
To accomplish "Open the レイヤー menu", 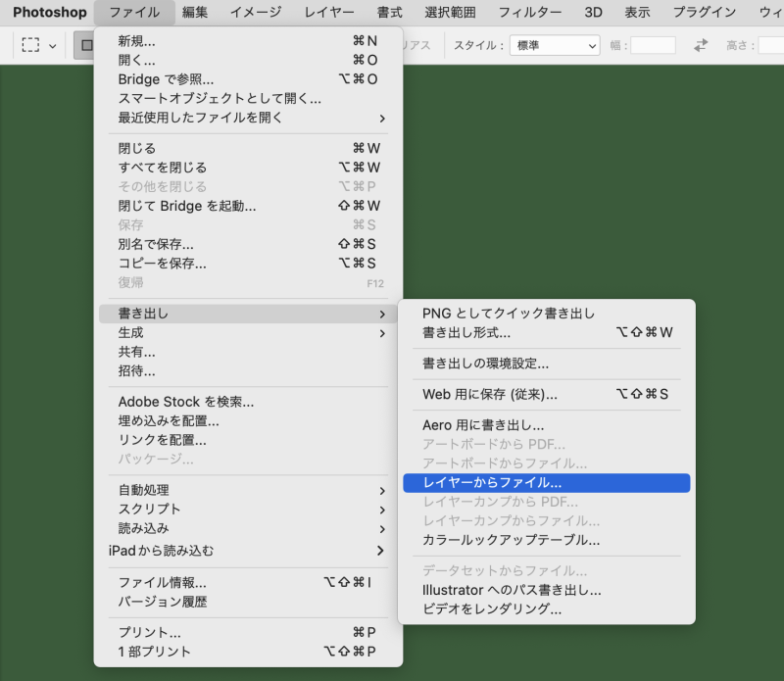I will click(328, 12).
